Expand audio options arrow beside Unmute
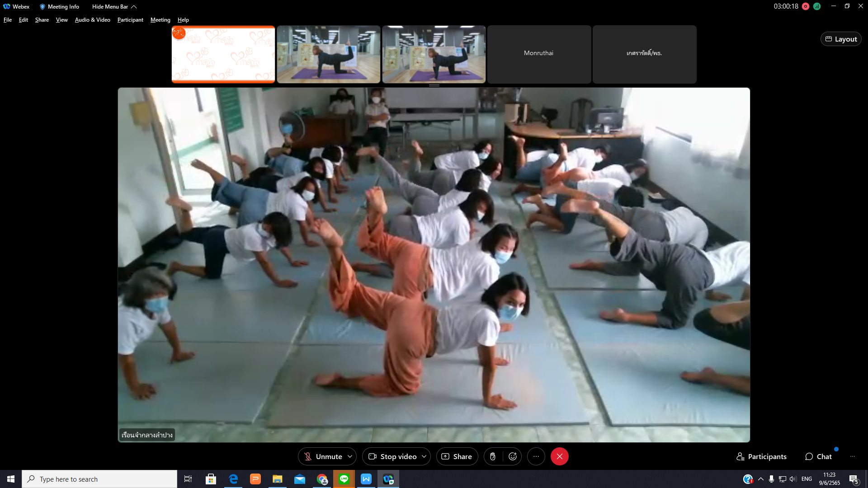This screenshot has height=488, width=868. [x=350, y=456]
